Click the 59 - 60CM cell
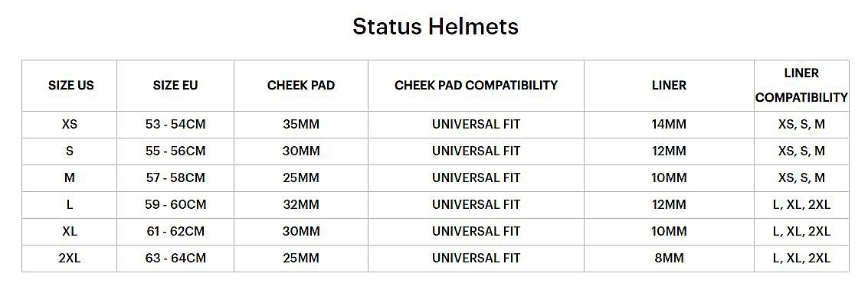 point(175,204)
